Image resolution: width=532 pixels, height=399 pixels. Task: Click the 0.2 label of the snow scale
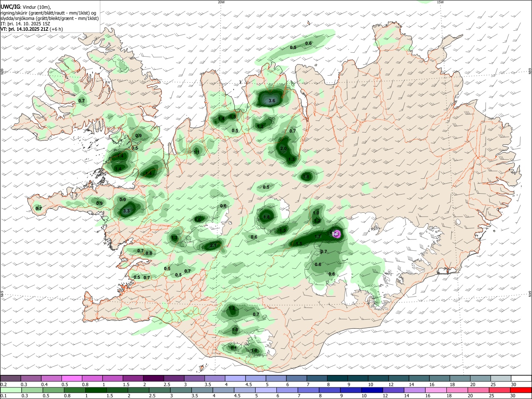(3, 384)
